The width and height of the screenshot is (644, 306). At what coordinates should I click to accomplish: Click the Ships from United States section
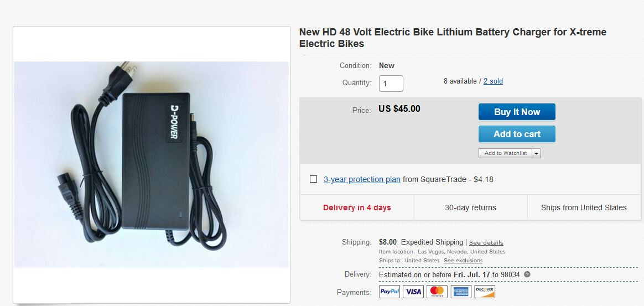click(584, 208)
